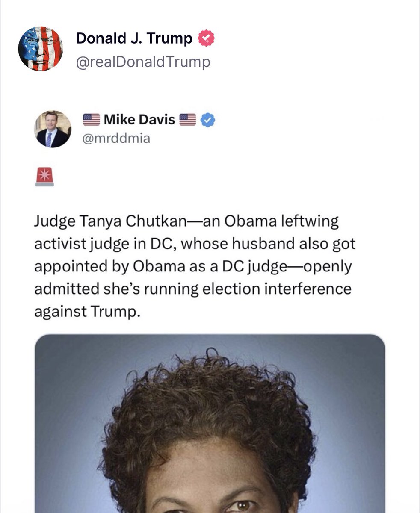Visit the @realDonaldTrump handle
420x513 pixels.
143,62
